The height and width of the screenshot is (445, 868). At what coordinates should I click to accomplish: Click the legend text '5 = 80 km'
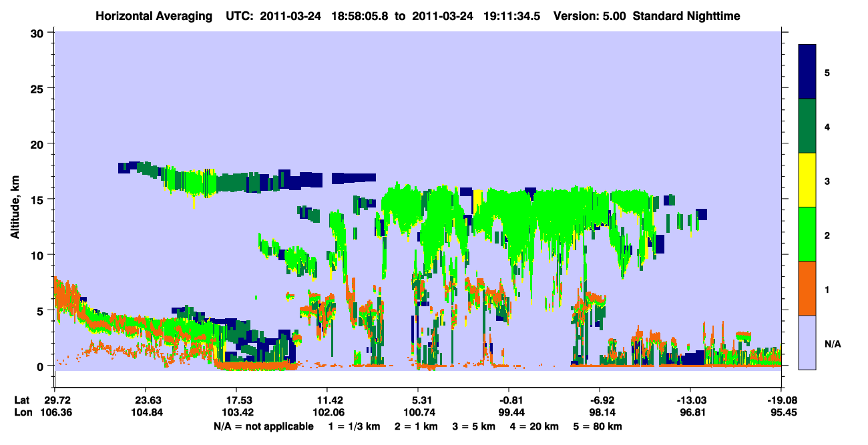coord(599,426)
